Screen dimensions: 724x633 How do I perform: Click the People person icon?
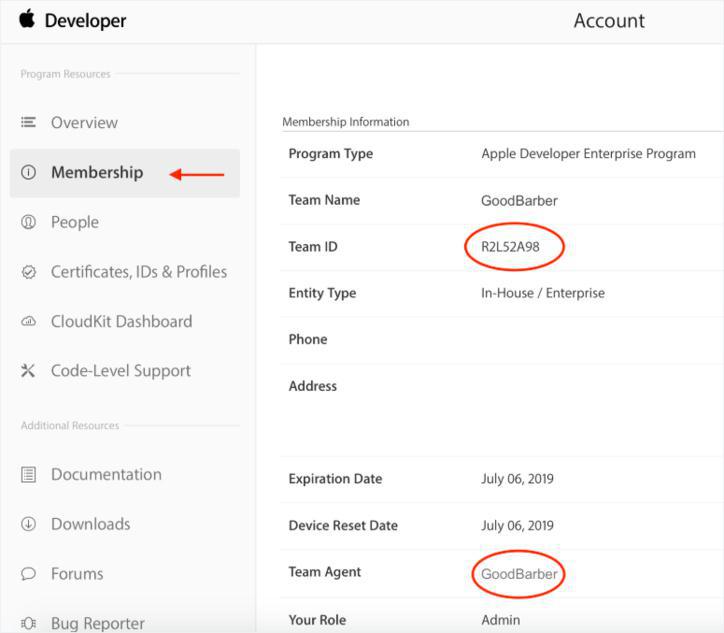(x=28, y=222)
